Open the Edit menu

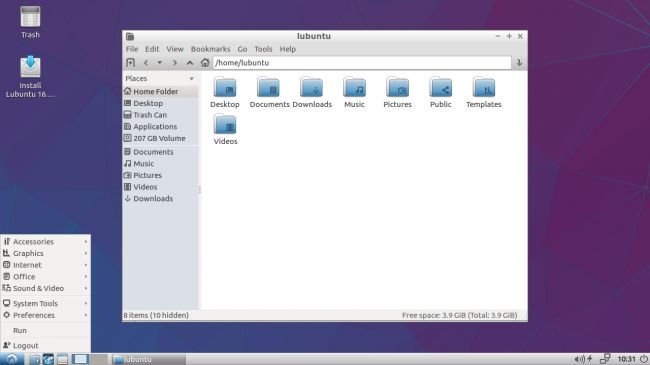point(152,49)
